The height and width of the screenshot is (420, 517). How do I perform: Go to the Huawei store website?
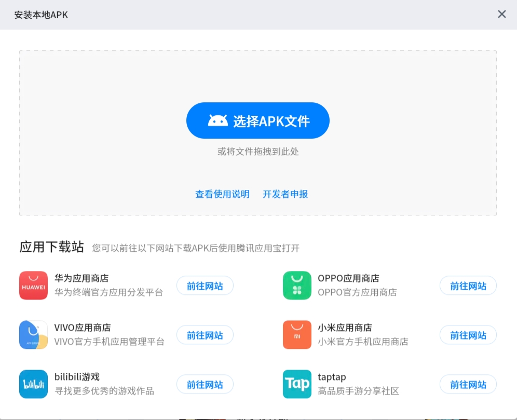point(205,286)
